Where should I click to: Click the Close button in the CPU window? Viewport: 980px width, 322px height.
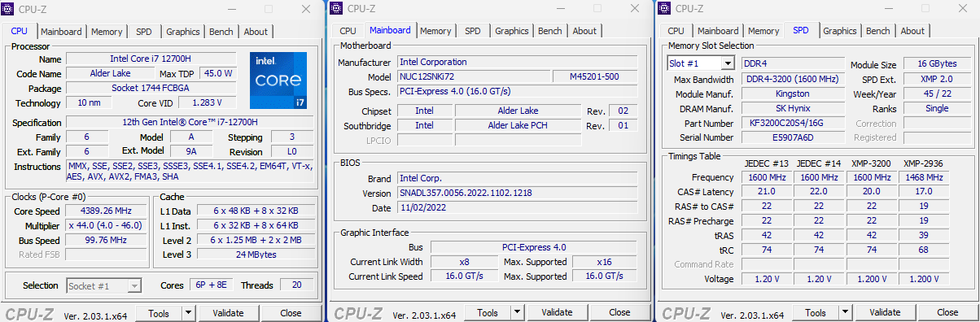click(x=291, y=312)
